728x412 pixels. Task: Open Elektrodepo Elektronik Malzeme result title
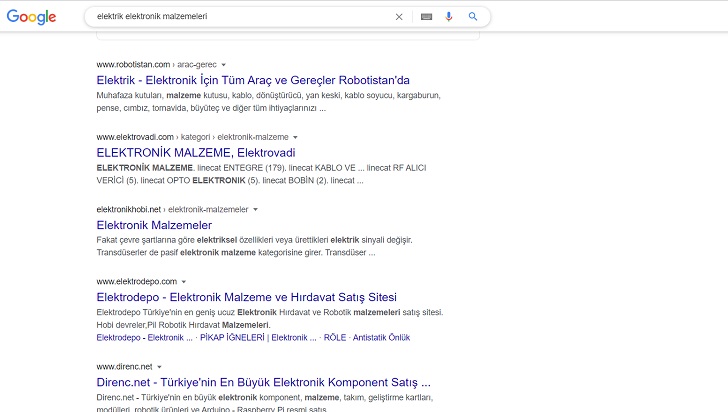(247, 297)
